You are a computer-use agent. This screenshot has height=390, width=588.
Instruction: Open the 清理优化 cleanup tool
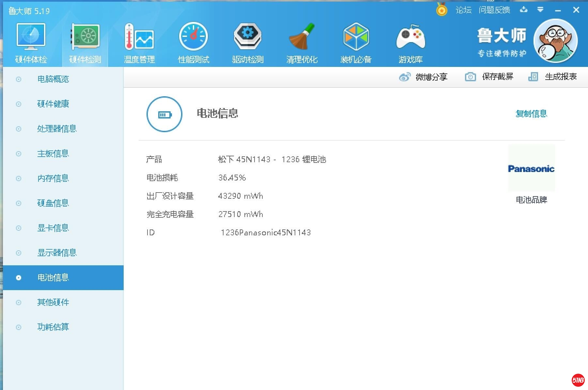point(302,42)
